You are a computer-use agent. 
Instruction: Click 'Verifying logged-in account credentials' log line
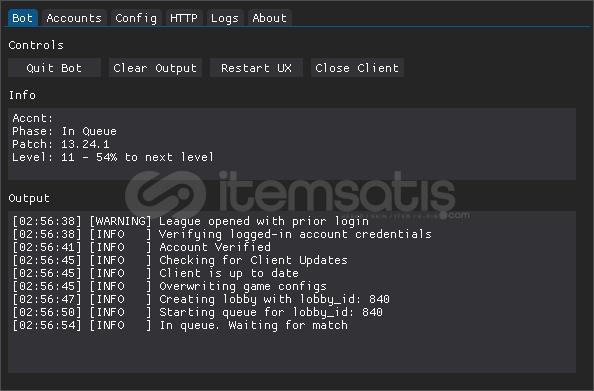point(222,234)
